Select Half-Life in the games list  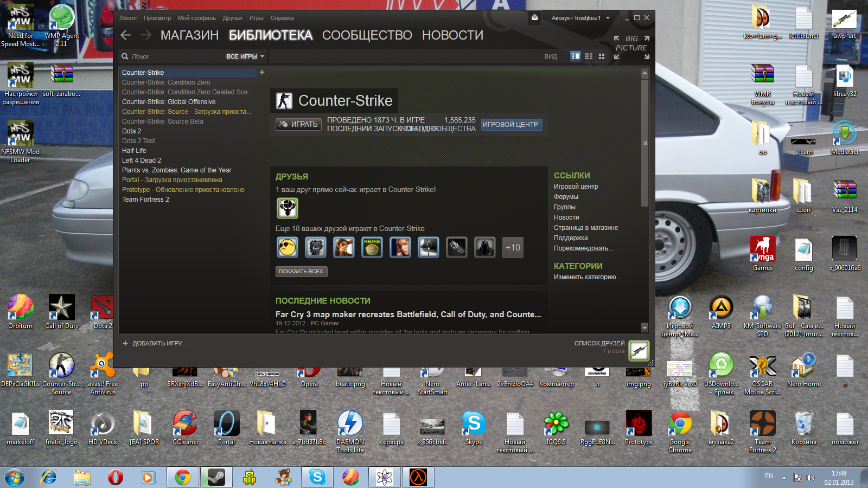pyautogui.click(x=134, y=151)
